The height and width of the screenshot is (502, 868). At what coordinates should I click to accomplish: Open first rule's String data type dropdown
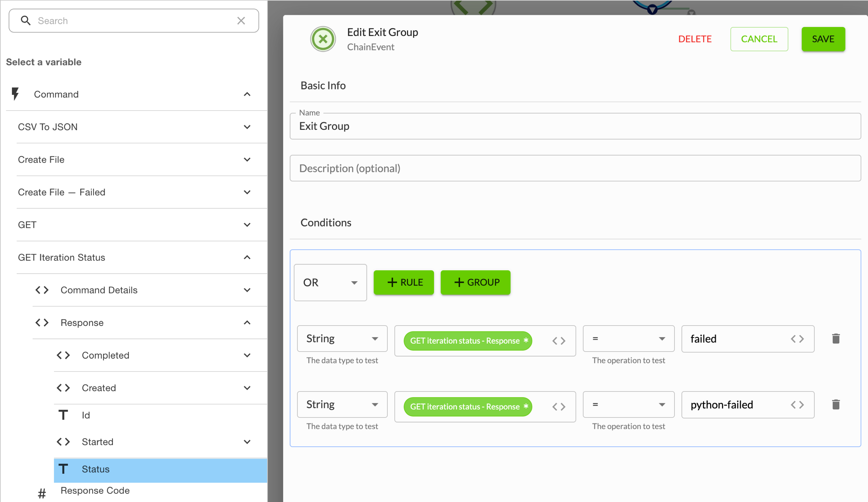(342, 338)
